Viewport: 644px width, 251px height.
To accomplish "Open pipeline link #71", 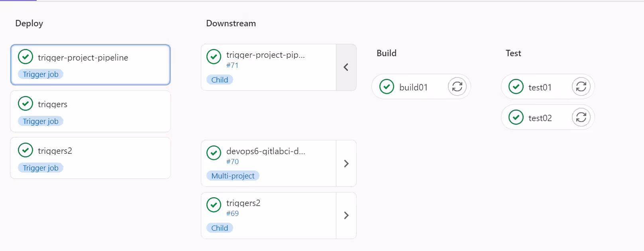I will [232, 65].
